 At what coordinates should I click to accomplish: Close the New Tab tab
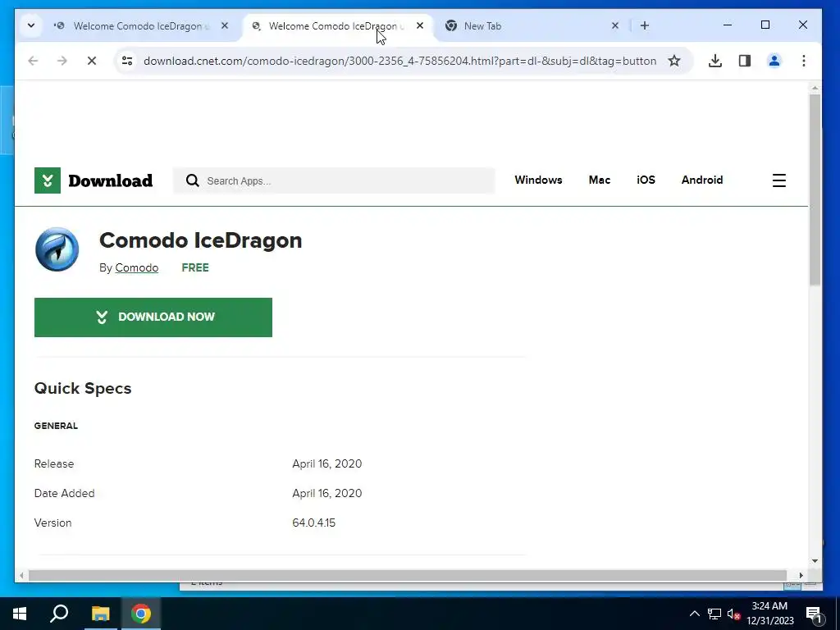point(615,25)
